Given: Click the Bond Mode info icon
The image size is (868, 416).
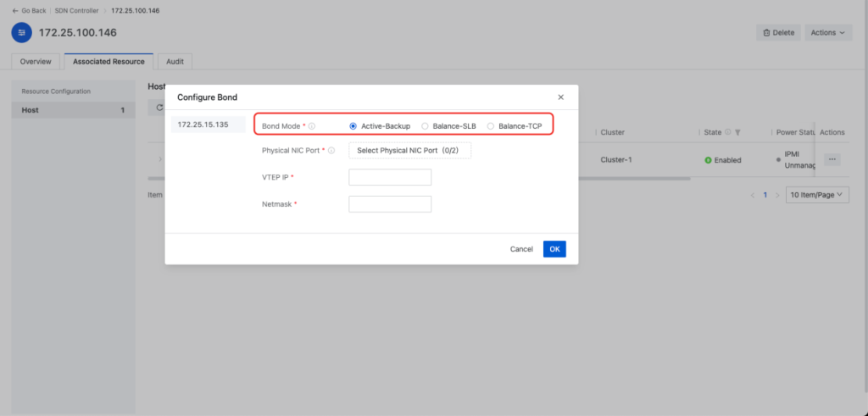Looking at the screenshot, I should [312, 126].
